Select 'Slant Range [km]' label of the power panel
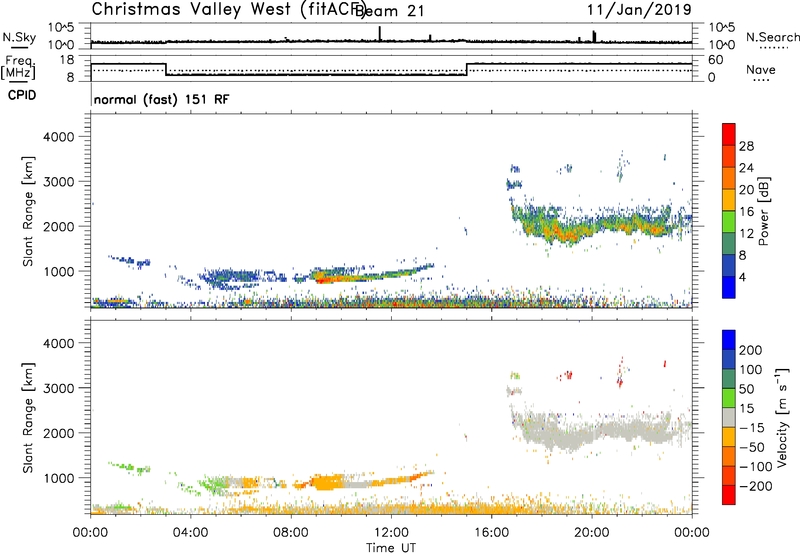Screen dimensions: 800x554 (x=28, y=211)
